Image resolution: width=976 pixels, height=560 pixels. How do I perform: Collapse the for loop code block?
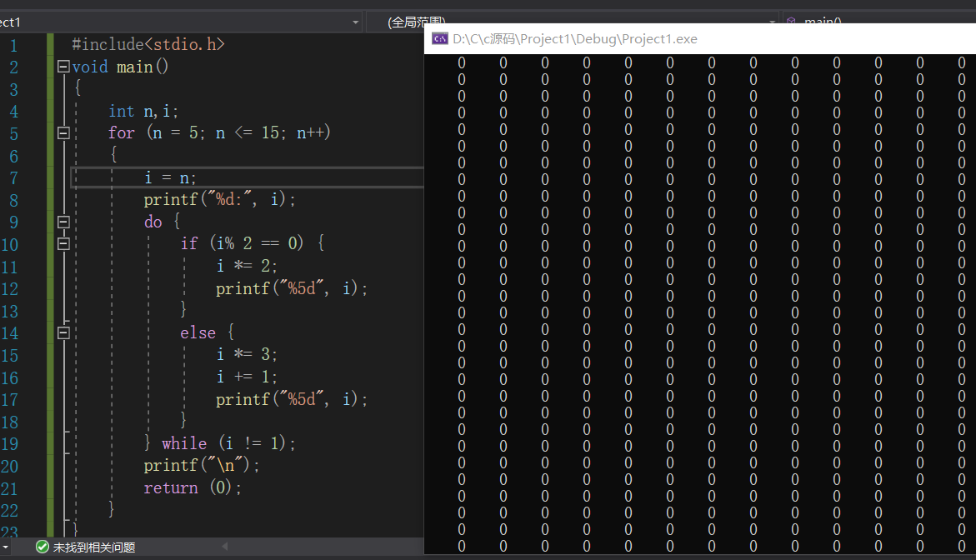pyautogui.click(x=63, y=133)
